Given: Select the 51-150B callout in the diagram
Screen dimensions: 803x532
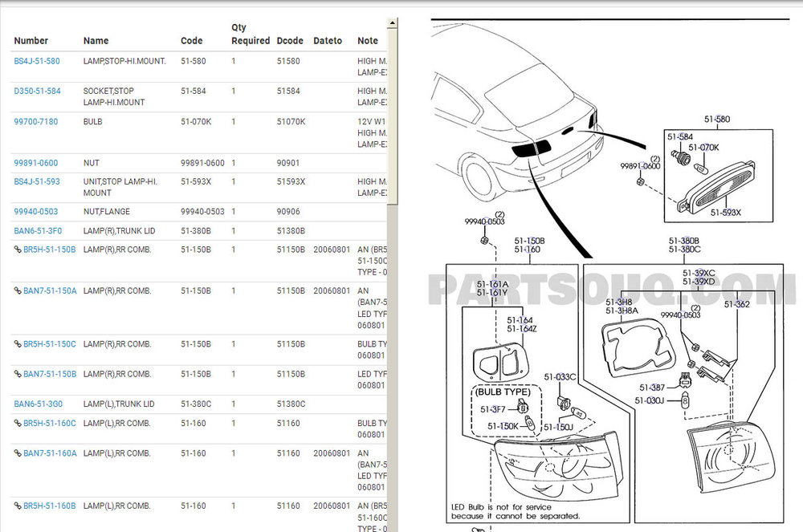Looking at the screenshot, I should [529, 241].
